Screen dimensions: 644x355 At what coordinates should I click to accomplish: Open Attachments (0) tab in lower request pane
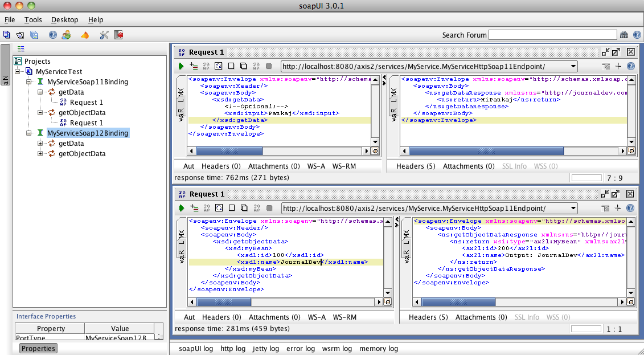click(x=275, y=317)
